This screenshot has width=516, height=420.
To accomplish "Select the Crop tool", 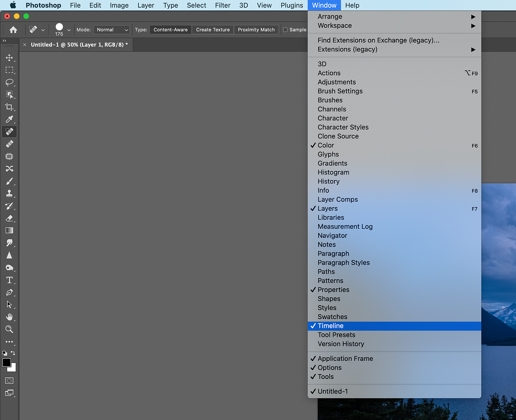I will coord(9,107).
